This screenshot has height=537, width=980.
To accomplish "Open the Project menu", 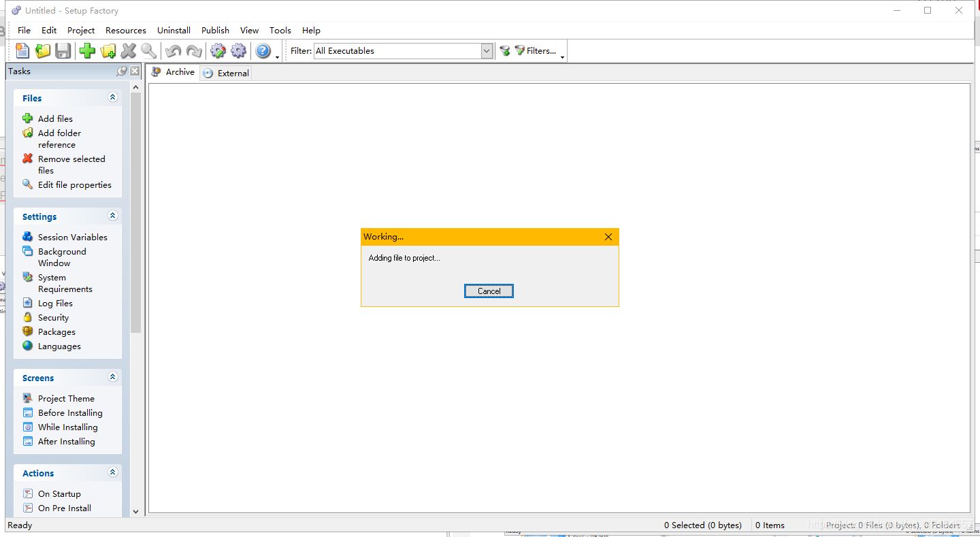I will (81, 30).
